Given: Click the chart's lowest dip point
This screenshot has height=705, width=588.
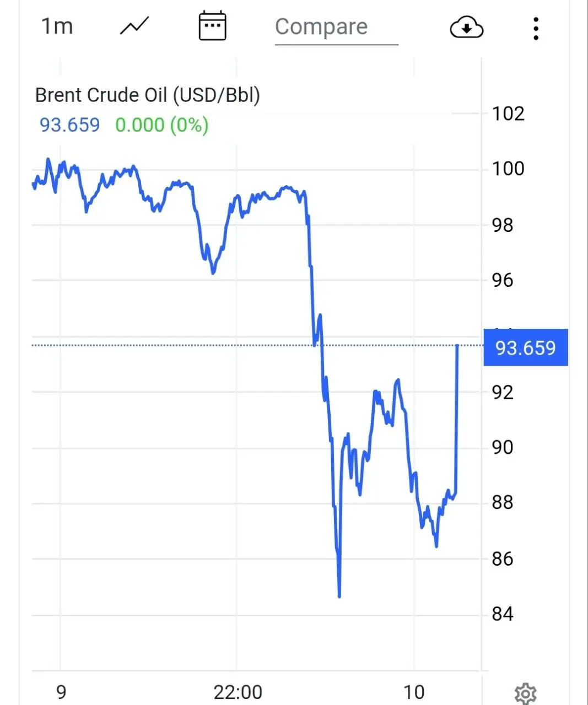Looking at the screenshot, I should [339, 595].
